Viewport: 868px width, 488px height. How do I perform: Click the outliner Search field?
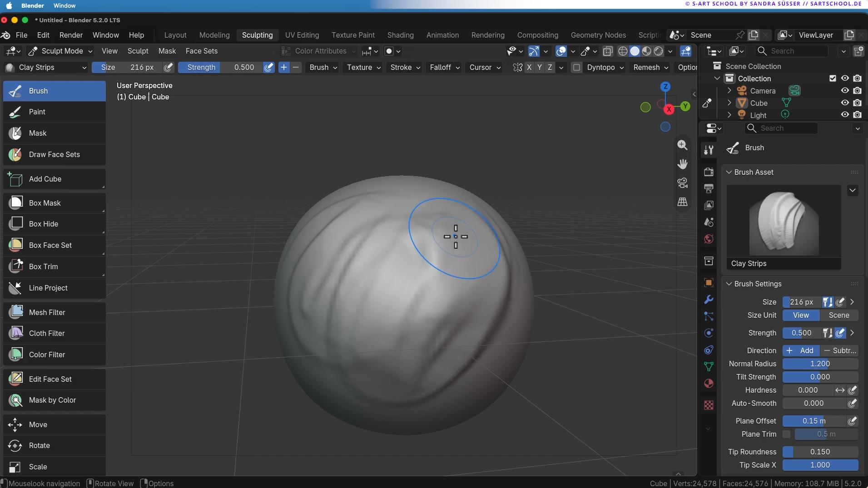(x=791, y=51)
